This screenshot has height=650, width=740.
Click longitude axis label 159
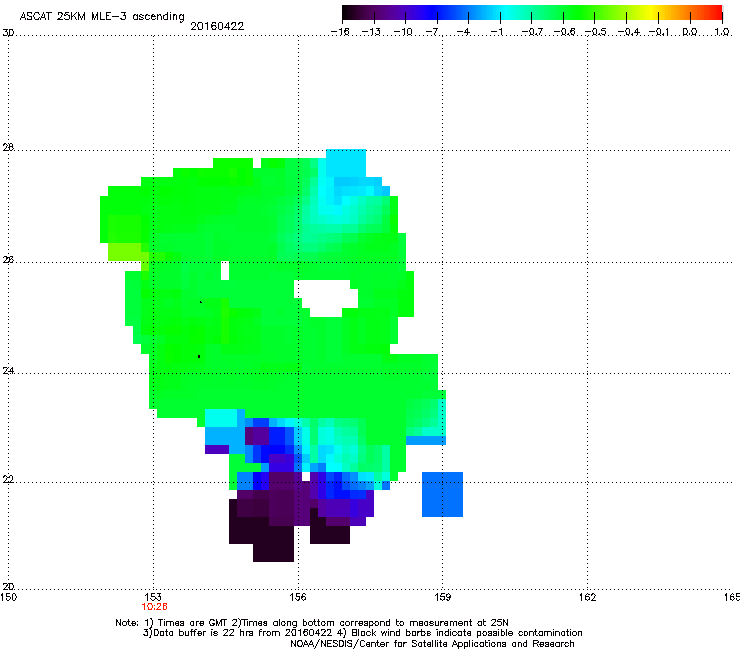(x=443, y=597)
